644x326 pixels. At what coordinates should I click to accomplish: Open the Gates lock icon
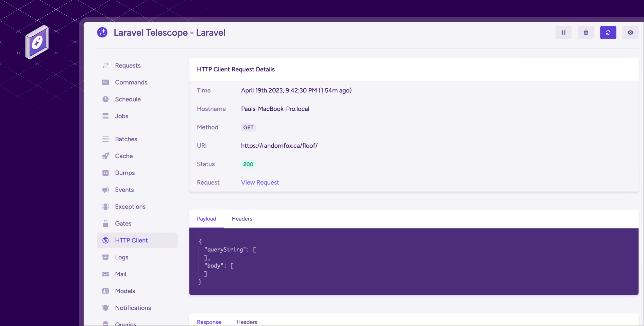point(106,223)
